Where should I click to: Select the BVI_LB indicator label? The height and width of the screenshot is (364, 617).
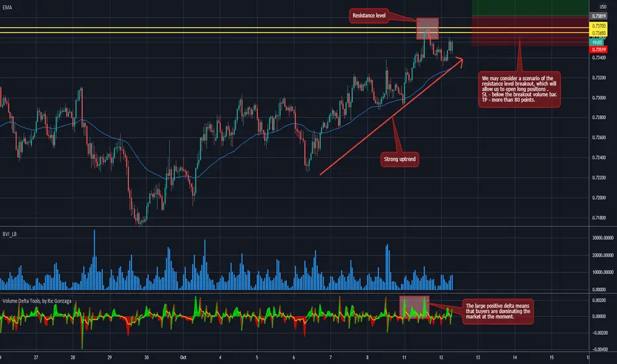(9, 234)
